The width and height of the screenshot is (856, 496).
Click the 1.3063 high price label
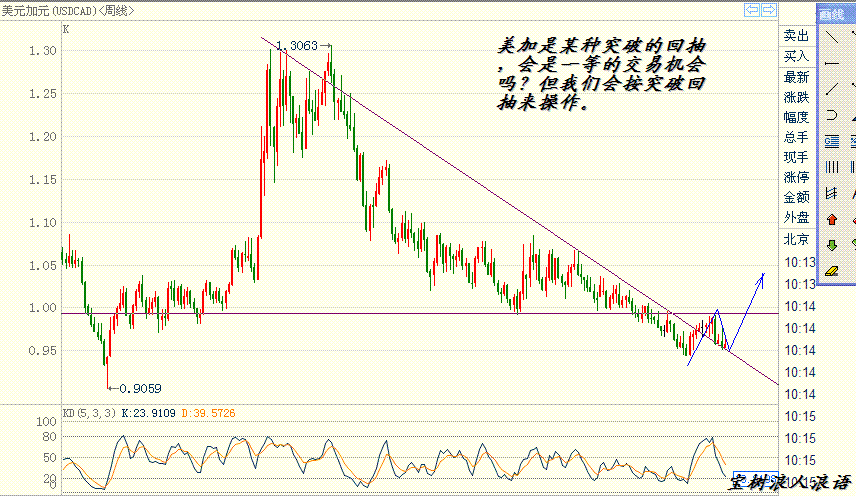[x=296, y=46]
